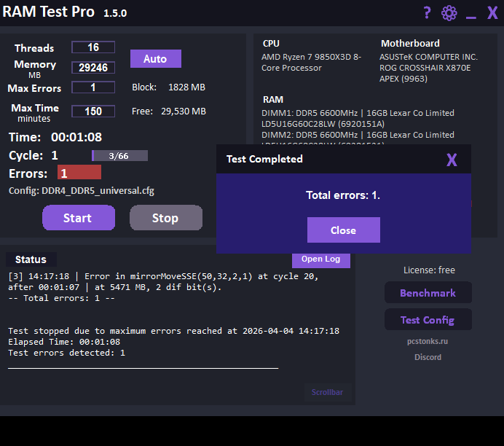Edit the Max Errors field

(93, 87)
